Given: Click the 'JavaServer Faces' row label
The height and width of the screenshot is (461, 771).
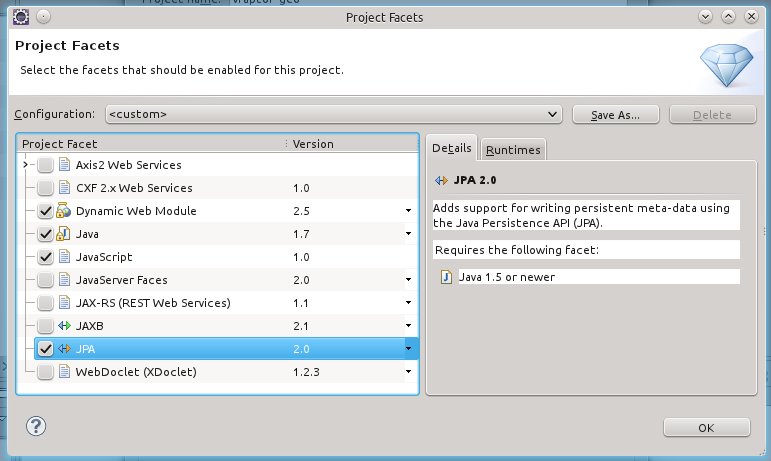Looking at the screenshot, I should click(122, 280).
